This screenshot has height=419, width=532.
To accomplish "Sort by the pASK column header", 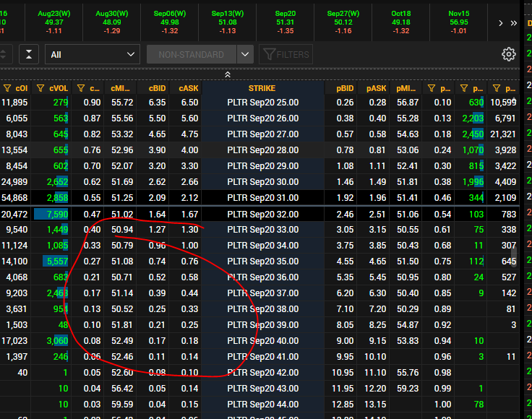I will click(x=377, y=88).
